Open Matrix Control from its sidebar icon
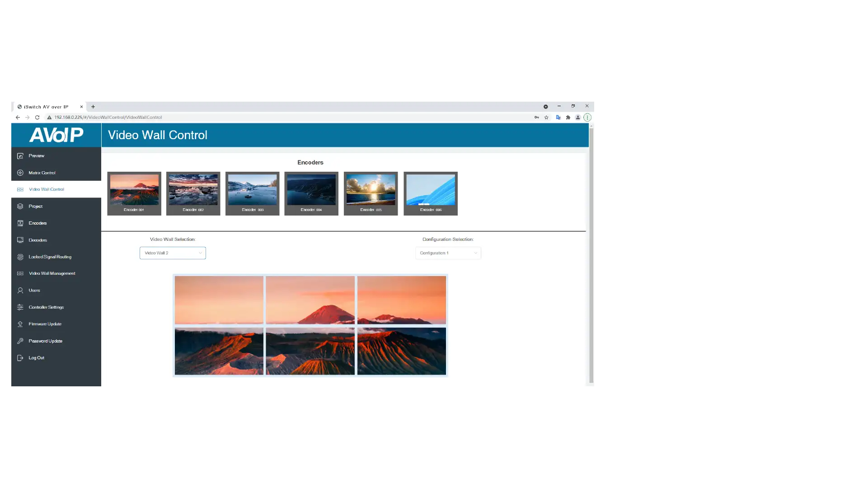Screen dimensions: 868x488 point(20,173)
